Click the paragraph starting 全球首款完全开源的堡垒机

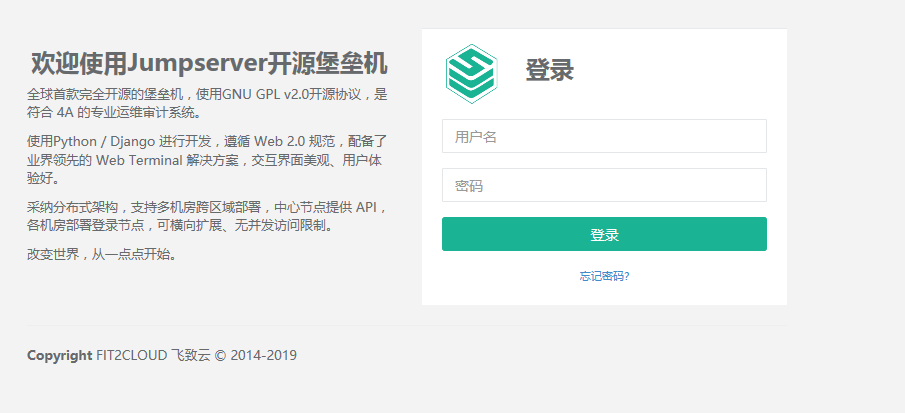point(207,103)
